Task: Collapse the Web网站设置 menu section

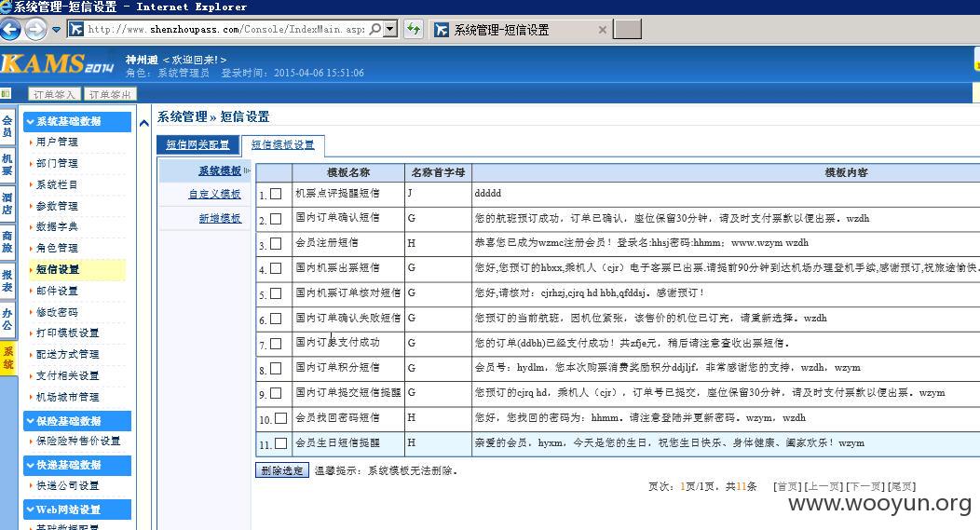Action: (x=77, y=510)
